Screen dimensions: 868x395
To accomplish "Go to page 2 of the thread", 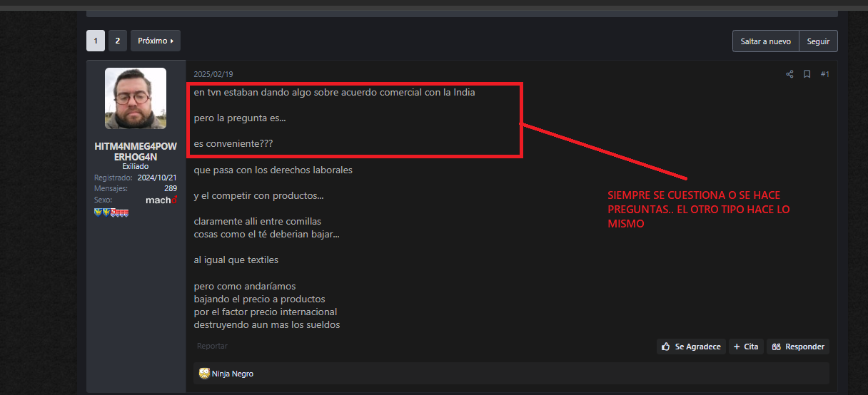I will pos(118,41).
